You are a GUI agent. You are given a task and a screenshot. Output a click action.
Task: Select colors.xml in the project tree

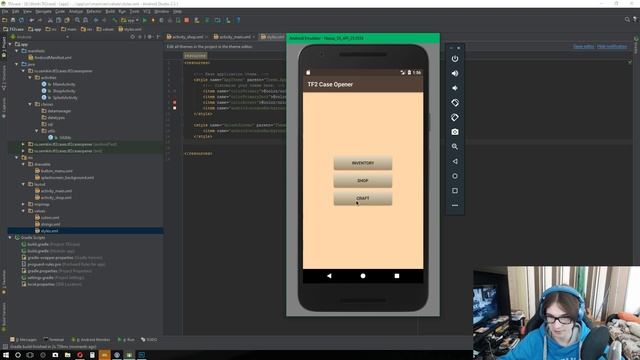click(50, 218)
